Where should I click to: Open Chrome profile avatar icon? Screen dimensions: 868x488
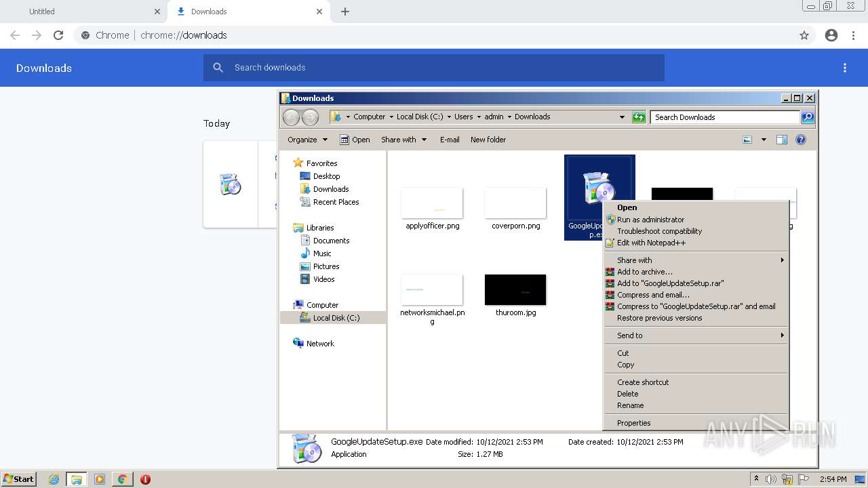pyautogui.click(x=831, y=35)
